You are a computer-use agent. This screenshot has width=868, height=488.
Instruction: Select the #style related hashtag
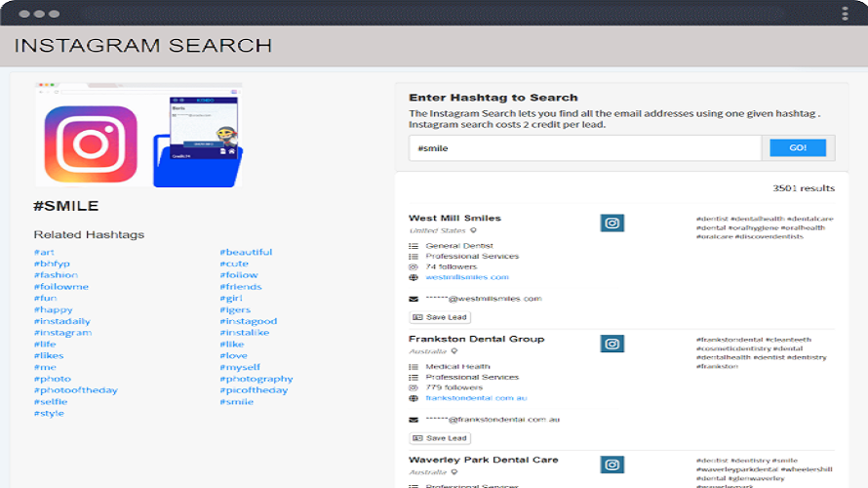[x=49, y=413]
